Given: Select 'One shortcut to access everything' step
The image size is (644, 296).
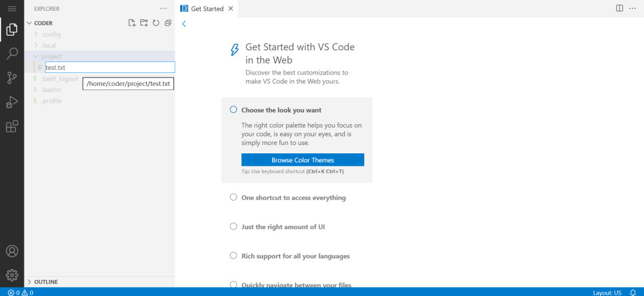Looking at the screenshot, I should click(293, 198).
